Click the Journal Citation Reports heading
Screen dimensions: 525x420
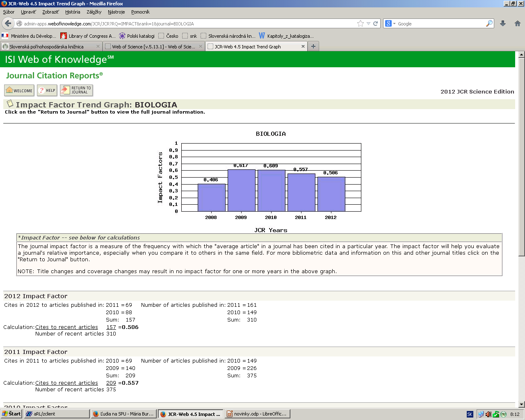(x=55, y=75)
